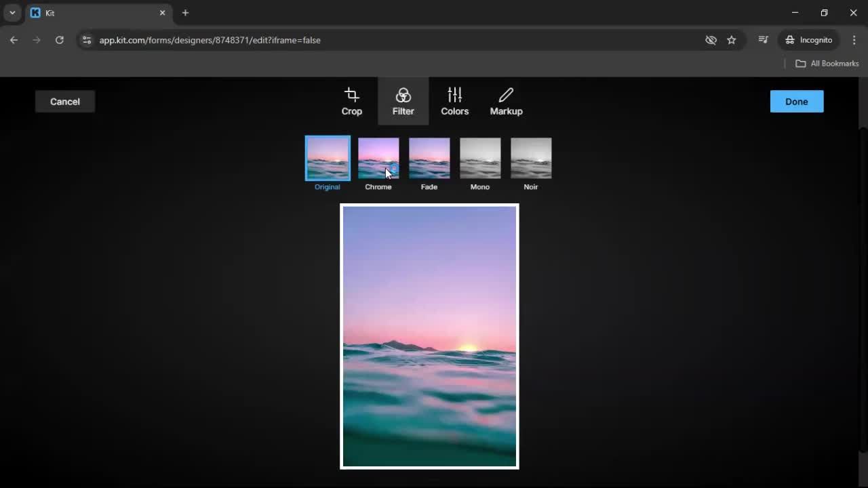Click the Incognito profile icon
The width and height of the screenshot is (868, 488).
click(808, 40)
